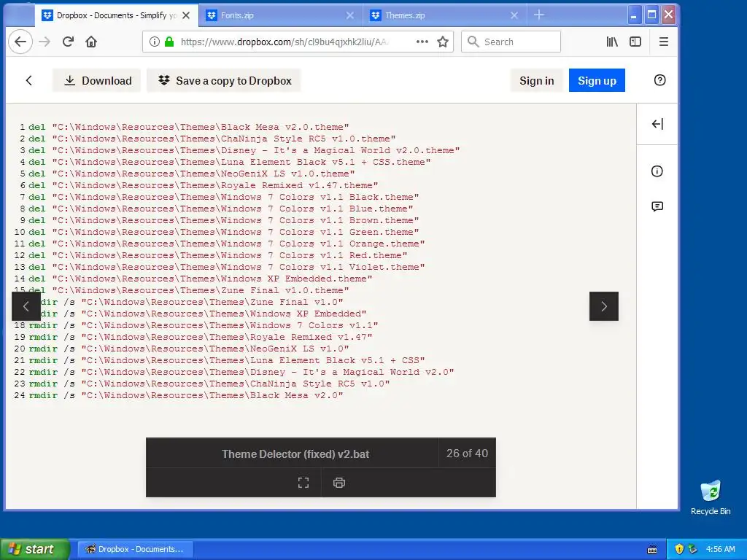
Task: Show next file with right arrow
Action: point(603,306)
